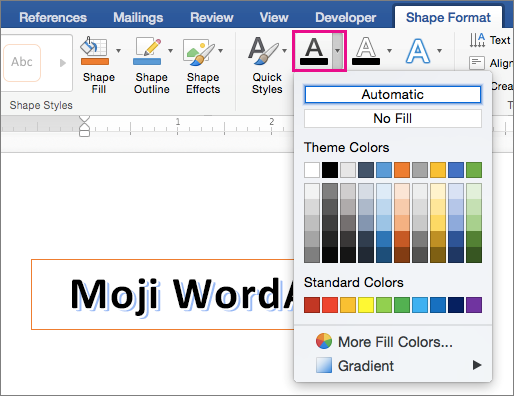The height and width of the screenshot is (396, 514).
Task: Expand the Shape Fill dropdown arrow
Action: tap(118, 51)
